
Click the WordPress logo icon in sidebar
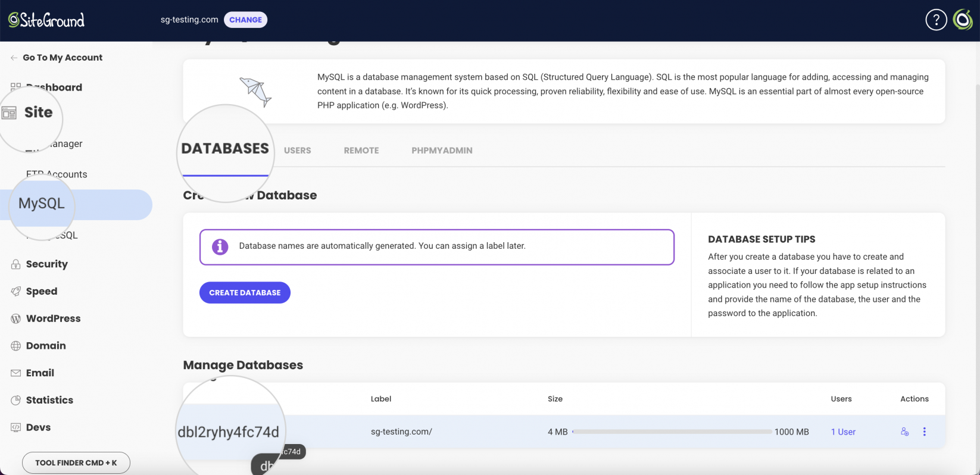pos(16,318)
